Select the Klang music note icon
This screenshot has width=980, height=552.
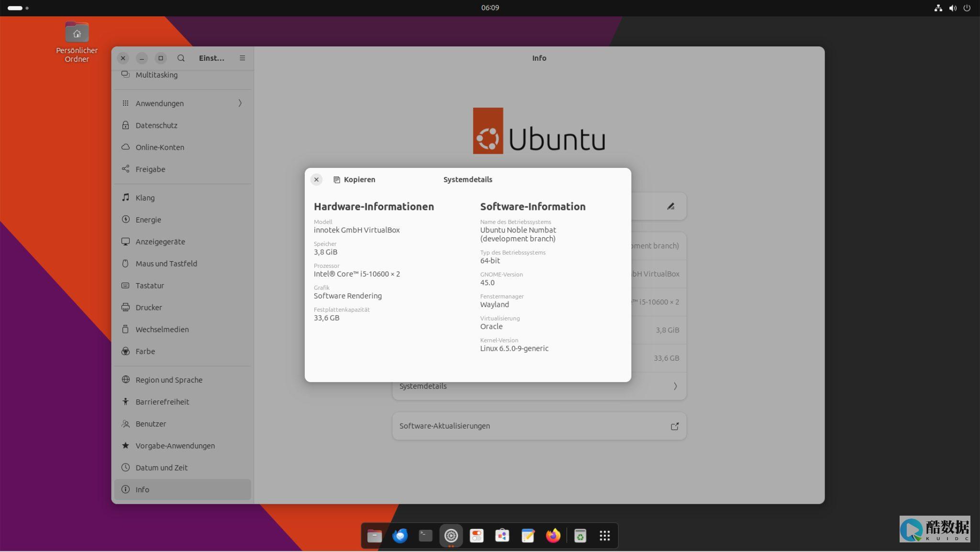coord(125,198)
